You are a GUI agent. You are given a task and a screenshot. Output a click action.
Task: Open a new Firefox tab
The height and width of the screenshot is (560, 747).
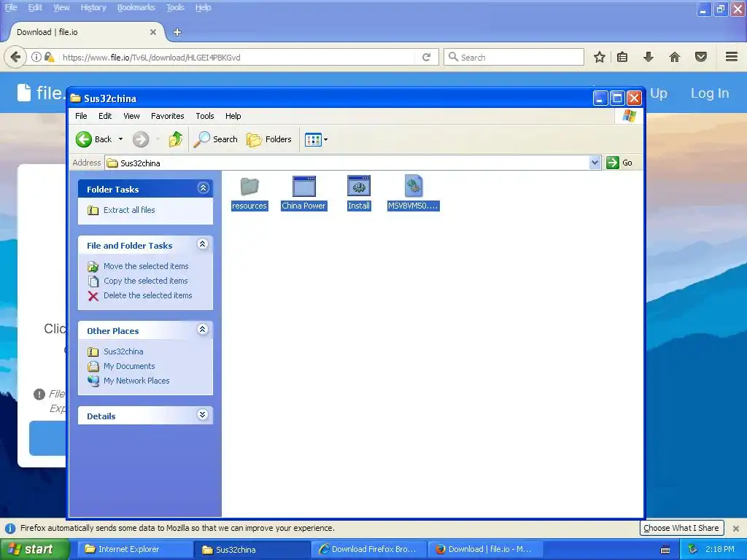click(x=177, y=32)
